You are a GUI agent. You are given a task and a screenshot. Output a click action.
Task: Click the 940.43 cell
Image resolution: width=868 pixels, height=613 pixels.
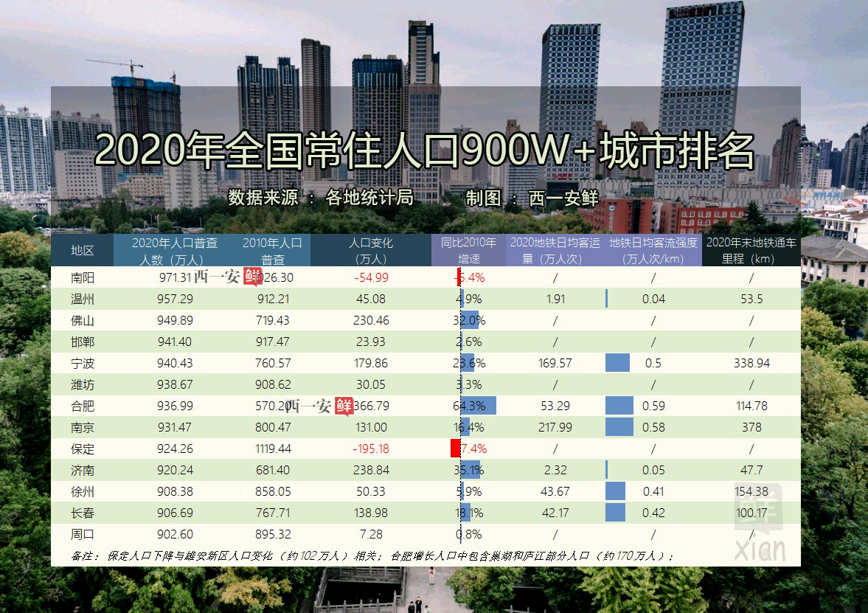coord(175,363)
